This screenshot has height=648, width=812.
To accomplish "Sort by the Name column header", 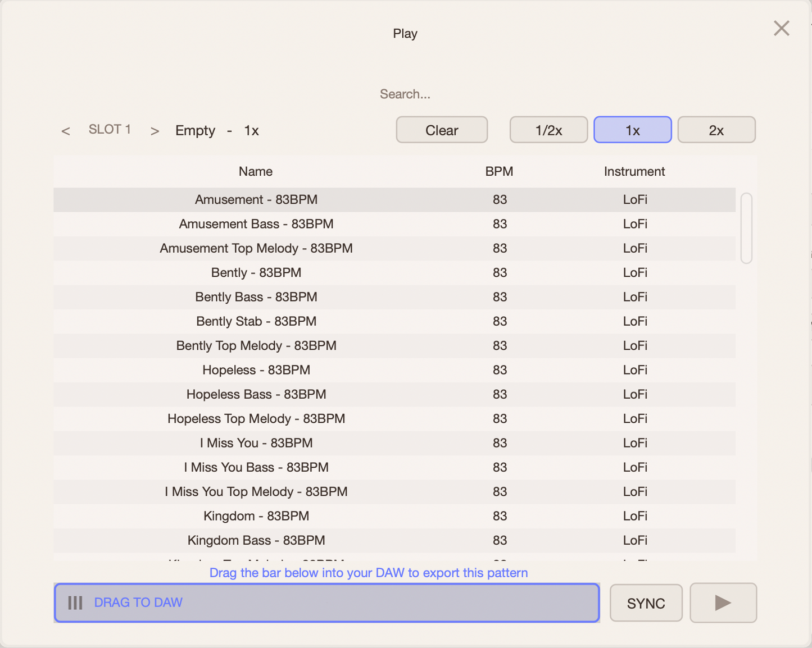I will pos(256,171).
